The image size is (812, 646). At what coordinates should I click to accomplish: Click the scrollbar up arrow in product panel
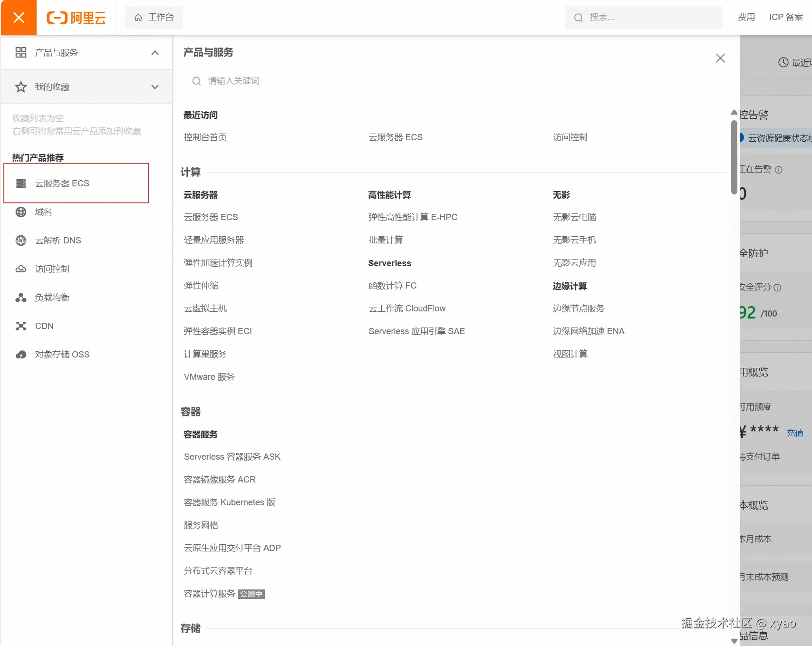pyautogui.click(x=734, y=113)
